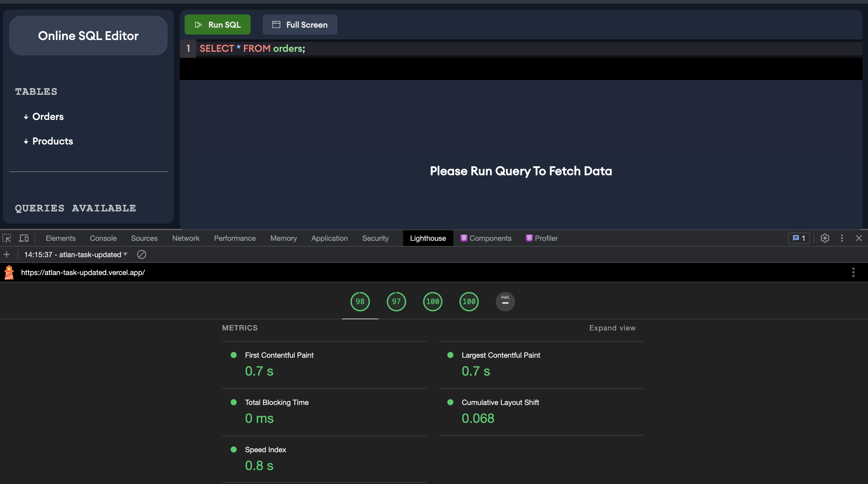This screenshot has width=868, height=484.
Task: Open the Components panel
Action: [485, 238]
